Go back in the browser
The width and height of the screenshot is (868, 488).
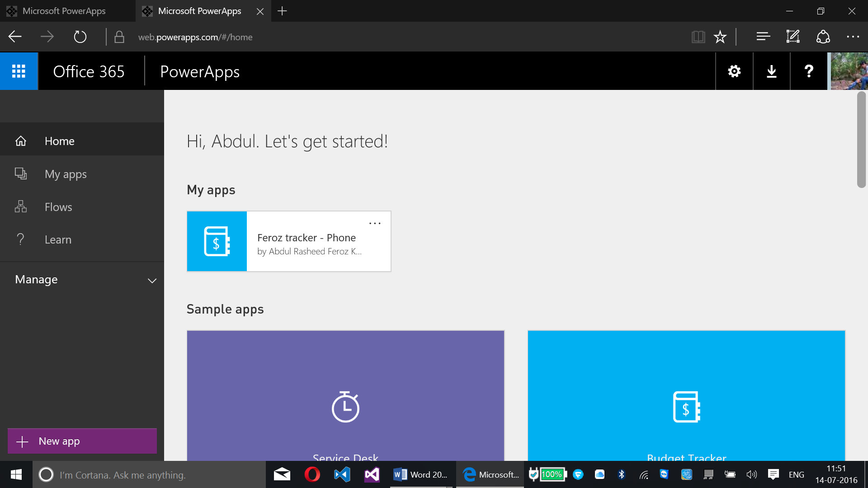(15, 37)
